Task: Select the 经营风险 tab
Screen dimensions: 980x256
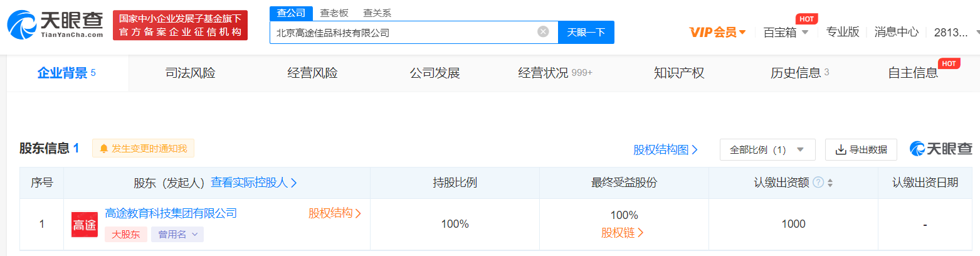Action: coord(312,73)
